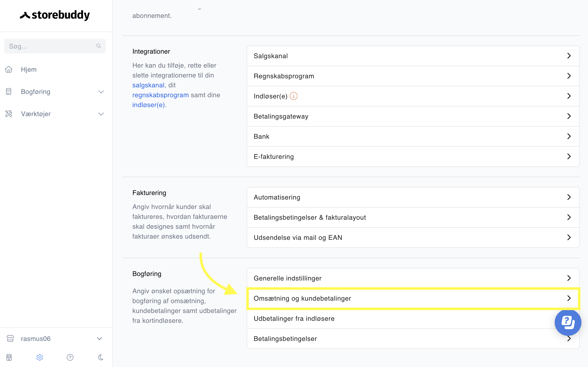Open the help chat widget

568,322
